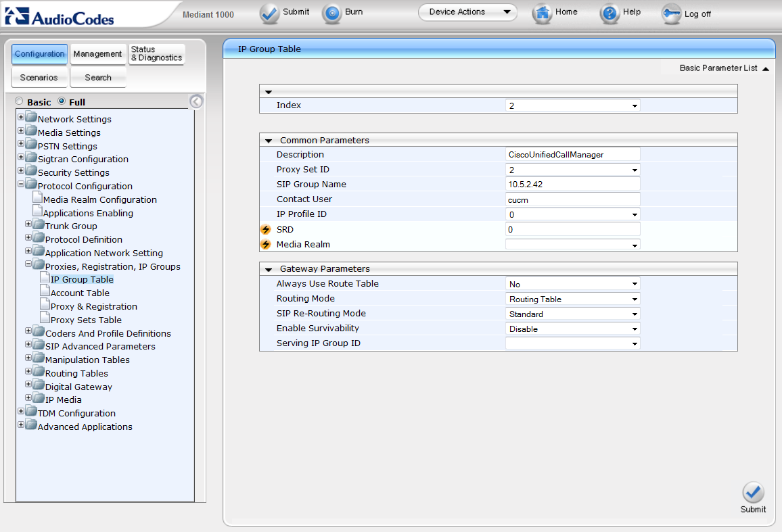Click the Burn icon in toolbar
The width and height of the screenshot is (782, 532).
(332, 14)
